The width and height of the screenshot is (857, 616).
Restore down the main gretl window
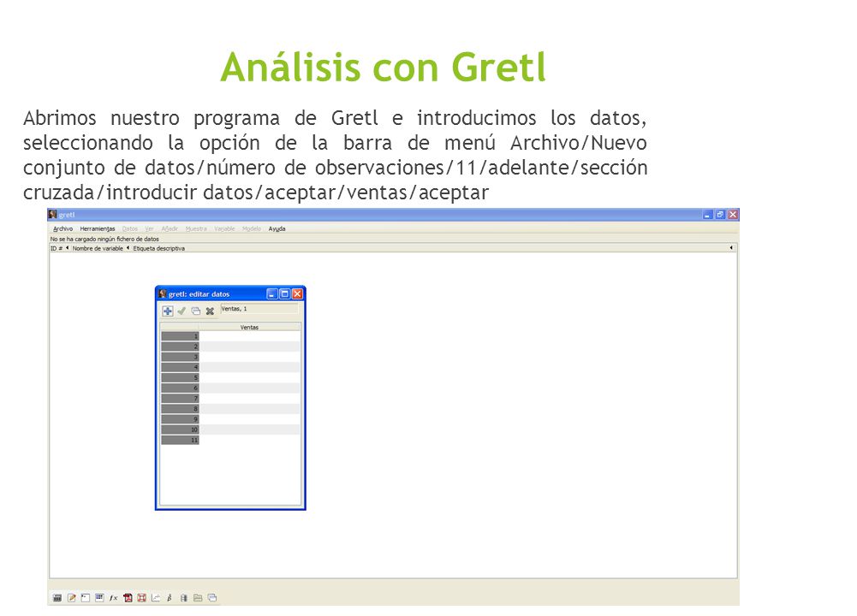coord(720,215)
